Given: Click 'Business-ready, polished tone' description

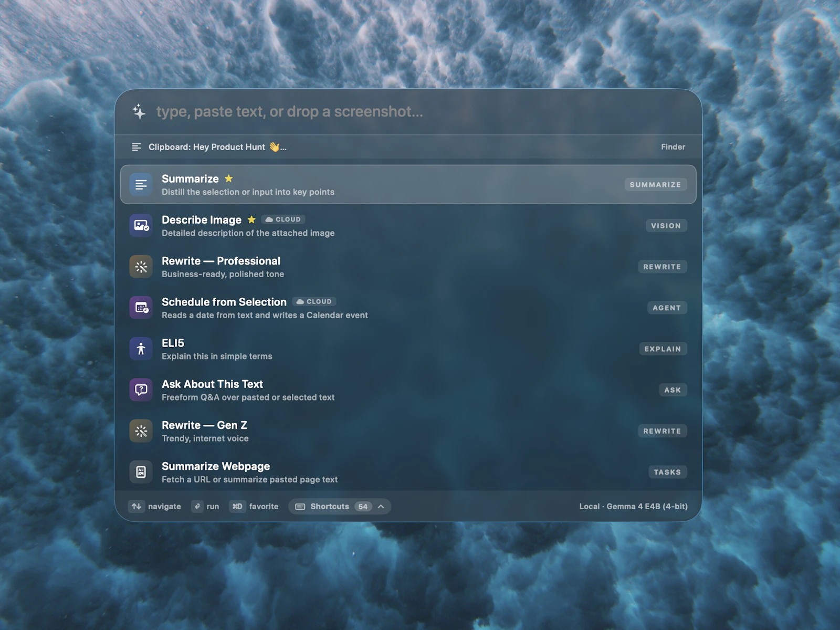Looking at the screenshot, I should click(x=223, y=274).
